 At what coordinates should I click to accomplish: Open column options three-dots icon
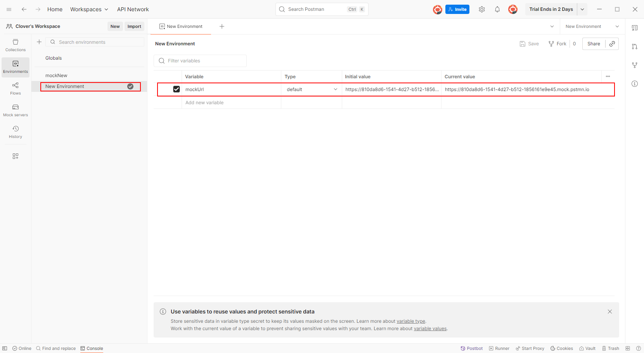[x=608, y=76]
